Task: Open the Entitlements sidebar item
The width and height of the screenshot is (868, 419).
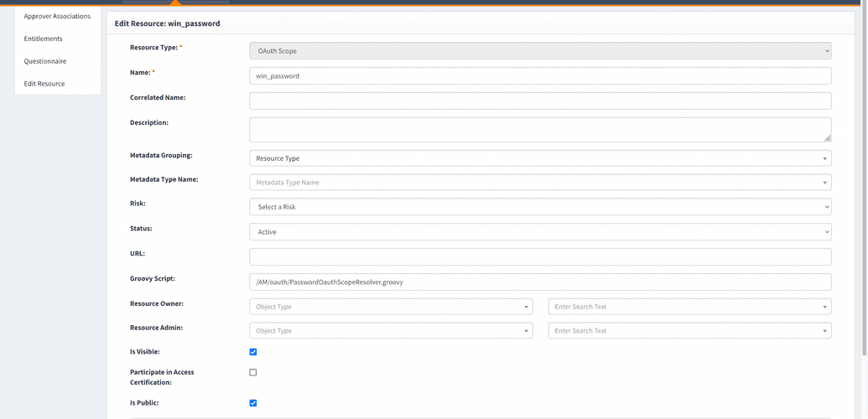Action: (x=44, y=39)
